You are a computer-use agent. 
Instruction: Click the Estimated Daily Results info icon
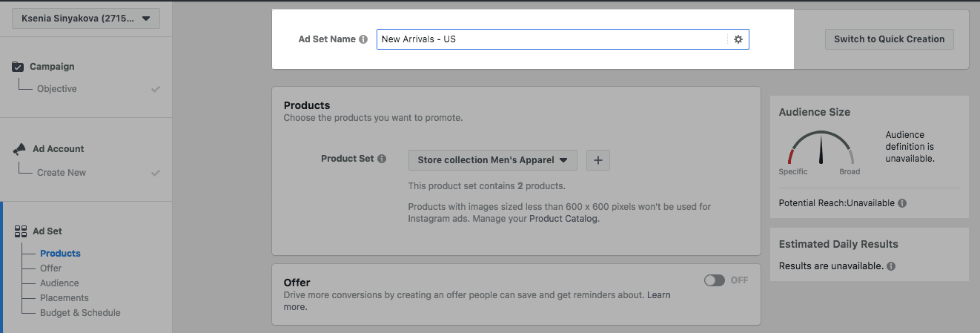coord(891,266)
